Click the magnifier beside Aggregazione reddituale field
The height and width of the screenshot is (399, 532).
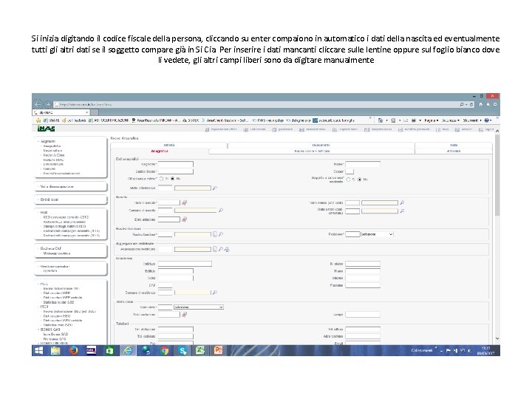221,250
